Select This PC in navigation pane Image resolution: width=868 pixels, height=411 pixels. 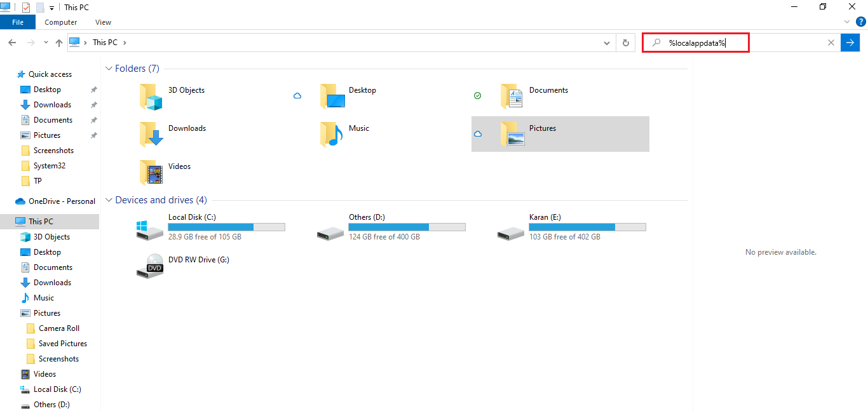tap(49, 222)
